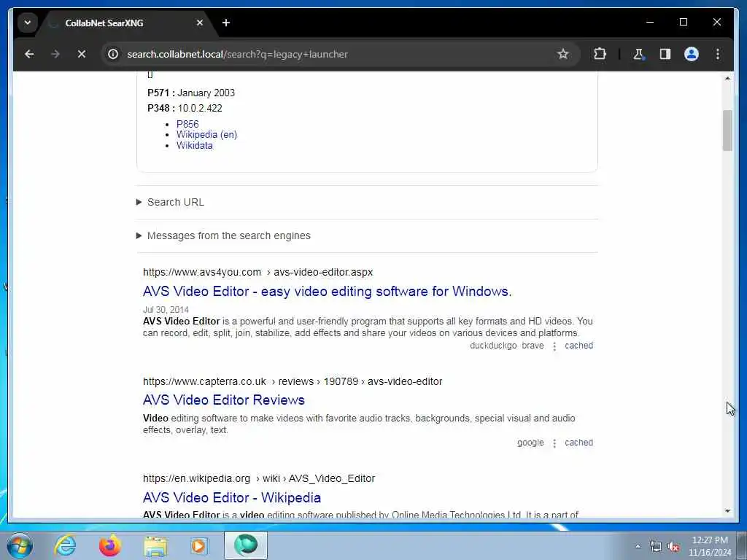Open more options for the Capterra result
747x560 pixels.
coord(554,443)
